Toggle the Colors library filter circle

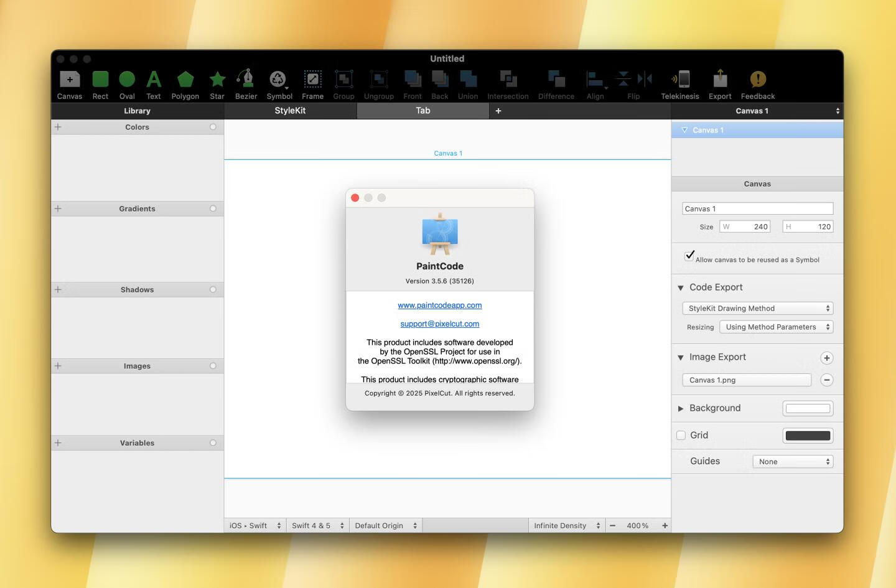click(x=212, y=126)
